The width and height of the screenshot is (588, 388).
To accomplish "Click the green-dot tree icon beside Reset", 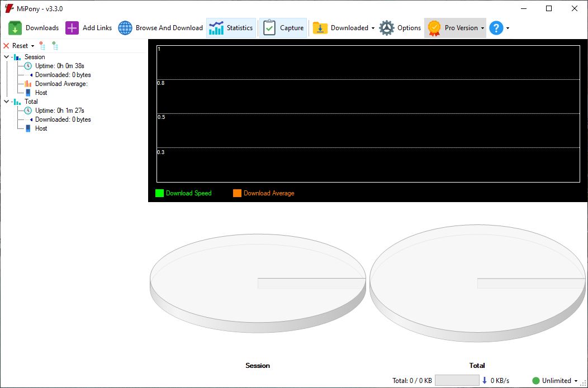I will click(55, 46).
